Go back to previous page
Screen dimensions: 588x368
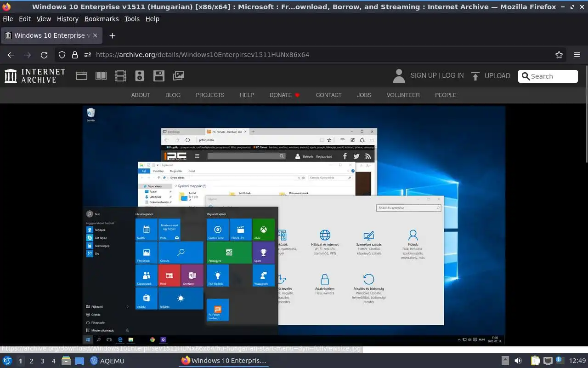point(11,55)
